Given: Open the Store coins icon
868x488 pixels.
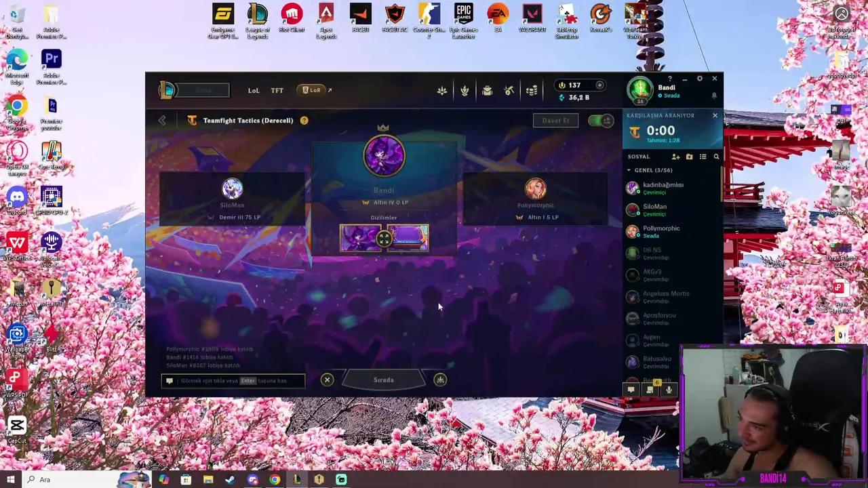Looking at the screenshot, I should pyautogui.click(x=532, y=91).
